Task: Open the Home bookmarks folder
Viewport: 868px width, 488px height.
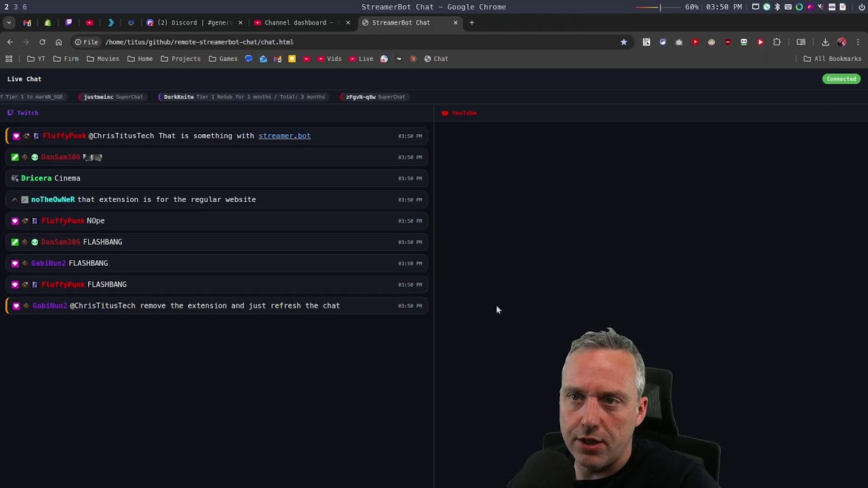Action: (140, 59)
